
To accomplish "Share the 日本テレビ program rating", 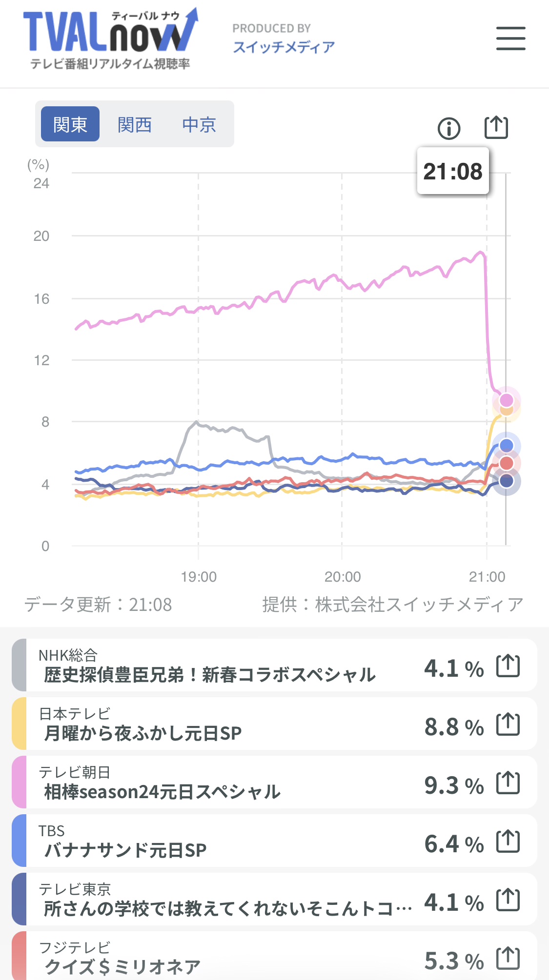I will (508, 725).
